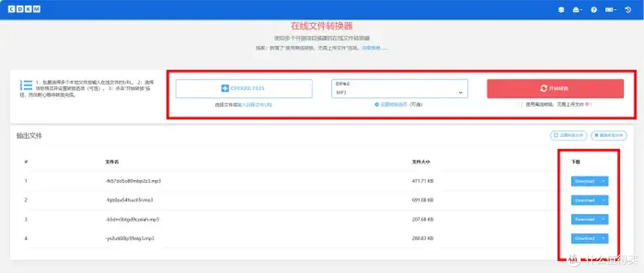Open the language selector in the top bar
644x273 pixels.
(611, 10)
